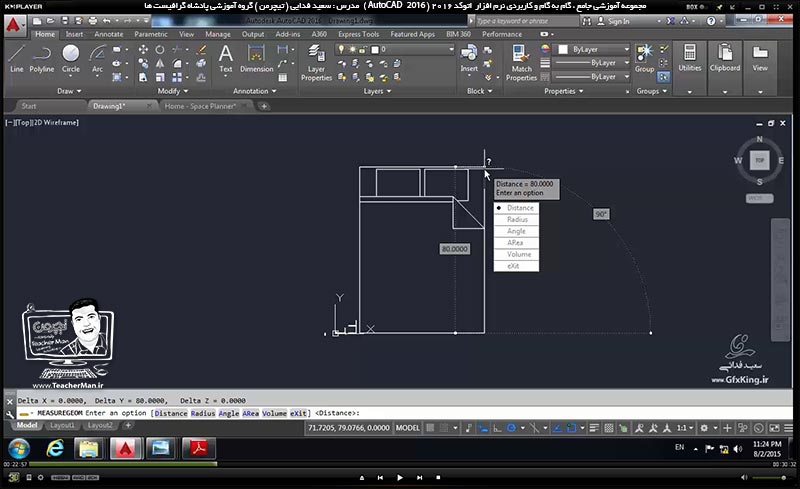Open the Parametric ribbon tab
This screenshot has width=800, height=489.
(x=151, y=34)
